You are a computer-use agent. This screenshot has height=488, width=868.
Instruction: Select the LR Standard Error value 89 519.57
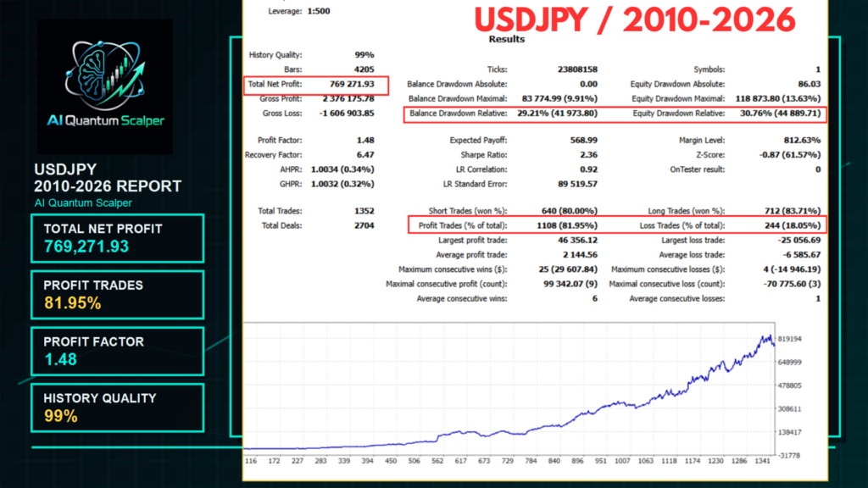point(577,184)
